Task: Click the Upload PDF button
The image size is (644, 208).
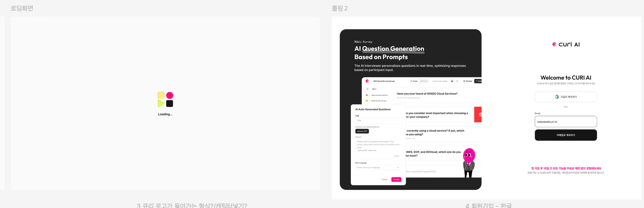Action: 362,131
